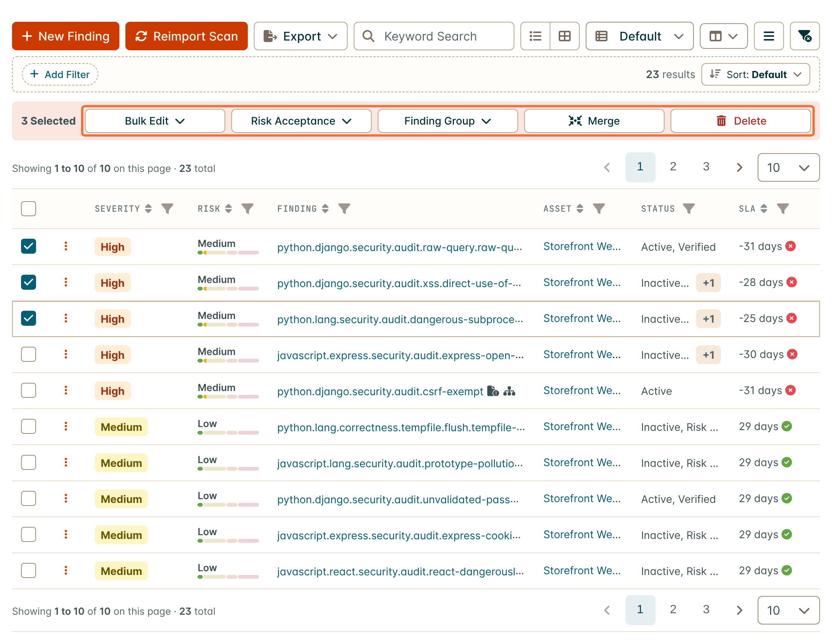This screenshot has height=644, width=832.
Task: Check the tempfile.flush finding checkbox
Action: point(29,426)
